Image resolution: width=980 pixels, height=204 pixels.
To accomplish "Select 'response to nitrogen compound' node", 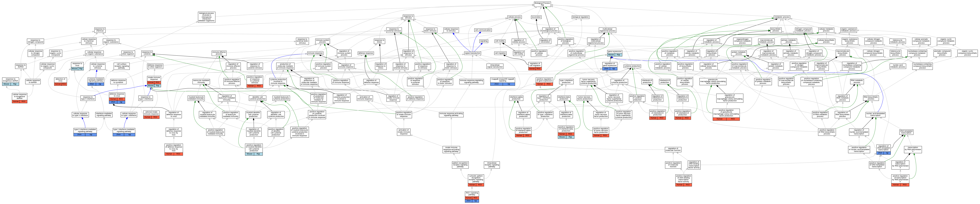I will click(35, 41).
